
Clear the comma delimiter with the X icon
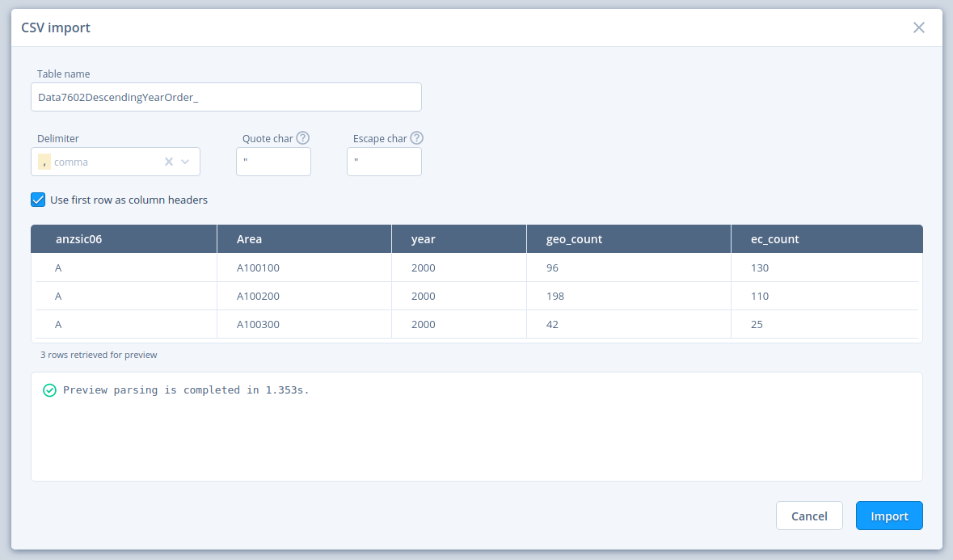tap(169, 161)
